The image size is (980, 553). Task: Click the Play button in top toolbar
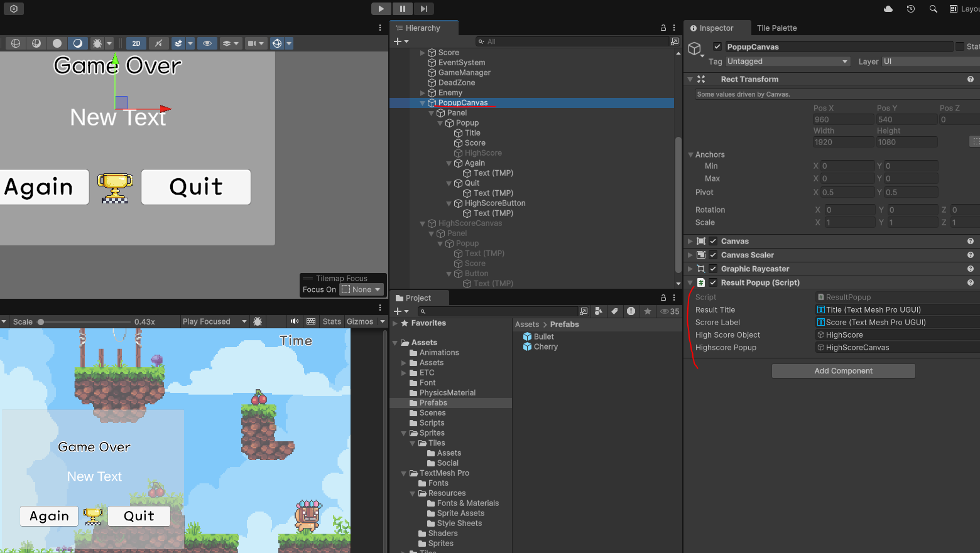click(381, 9)
